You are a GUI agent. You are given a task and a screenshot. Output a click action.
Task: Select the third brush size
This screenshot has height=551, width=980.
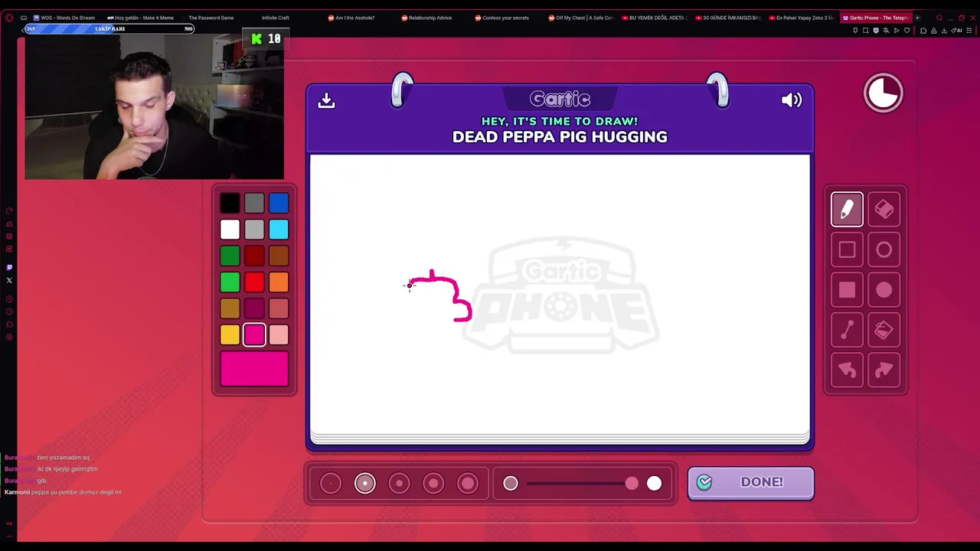399,483
